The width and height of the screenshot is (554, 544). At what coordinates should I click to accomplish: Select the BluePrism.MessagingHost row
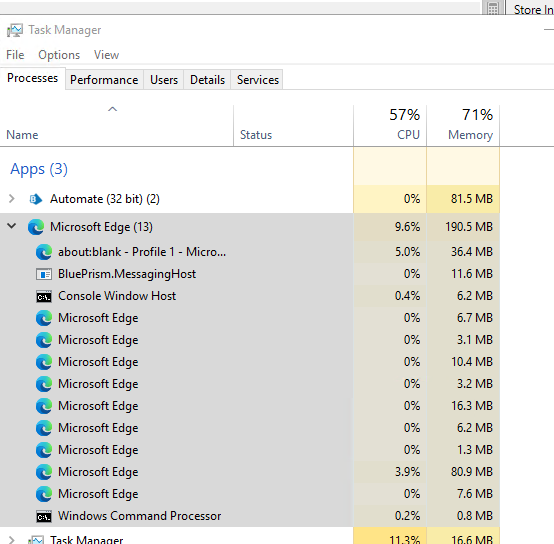coord(250,274)
